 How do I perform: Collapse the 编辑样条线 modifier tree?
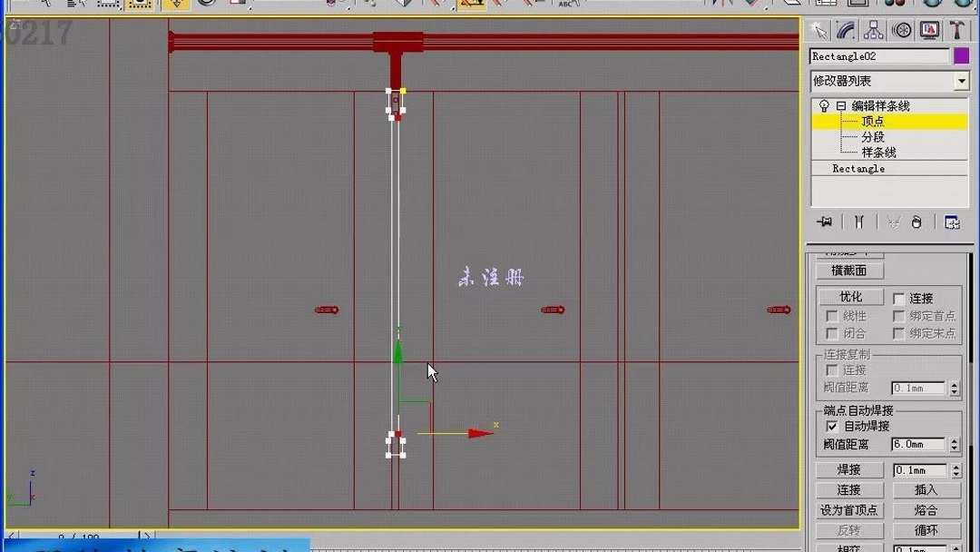click(x=842, y=104)
